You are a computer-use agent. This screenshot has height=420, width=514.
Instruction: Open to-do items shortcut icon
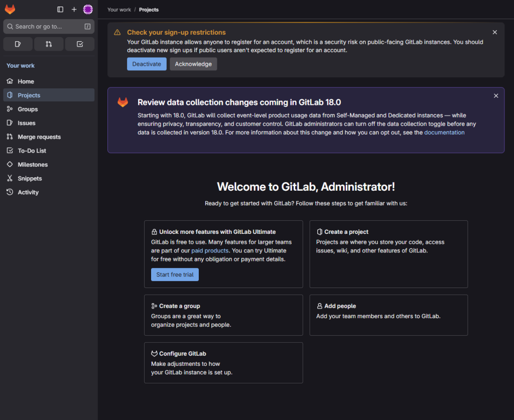point(80,44)
